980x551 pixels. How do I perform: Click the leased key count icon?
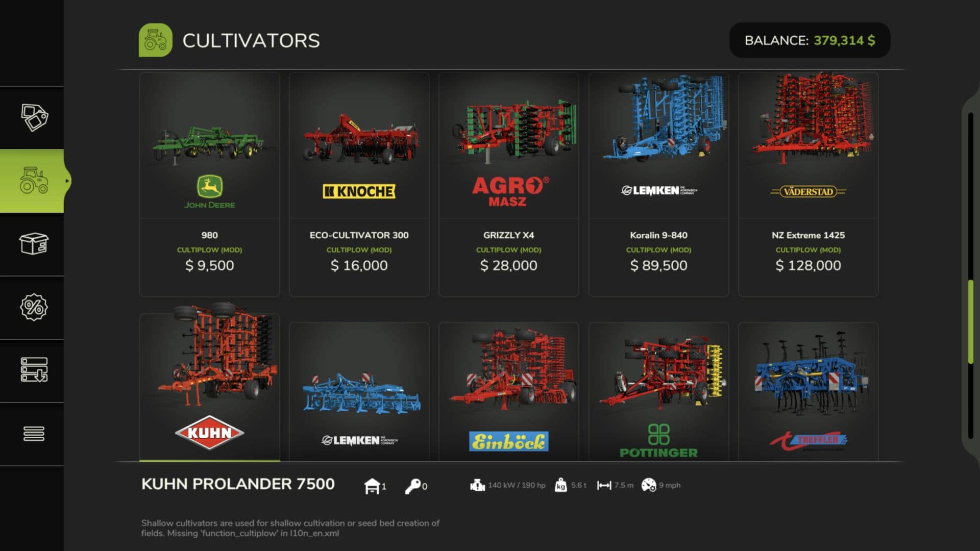pyautogui.click(x=412, y=486)
